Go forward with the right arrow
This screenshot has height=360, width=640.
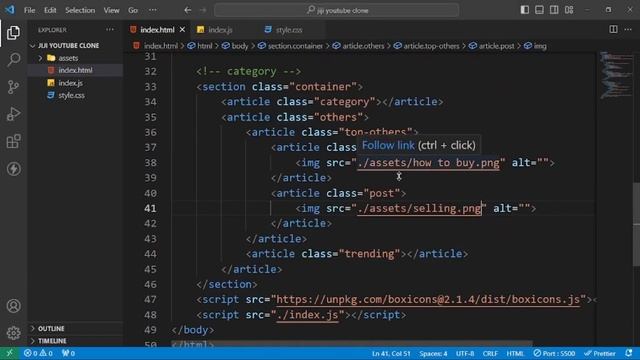(203, 10)
